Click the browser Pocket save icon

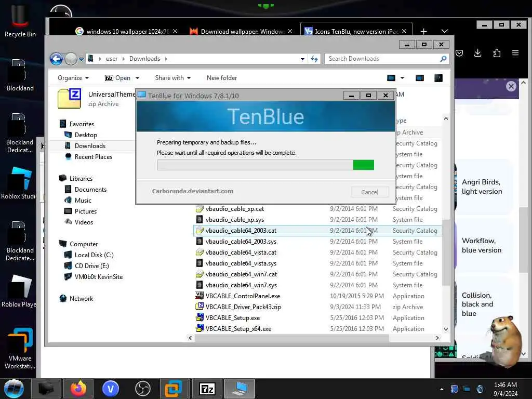[459, 53]
